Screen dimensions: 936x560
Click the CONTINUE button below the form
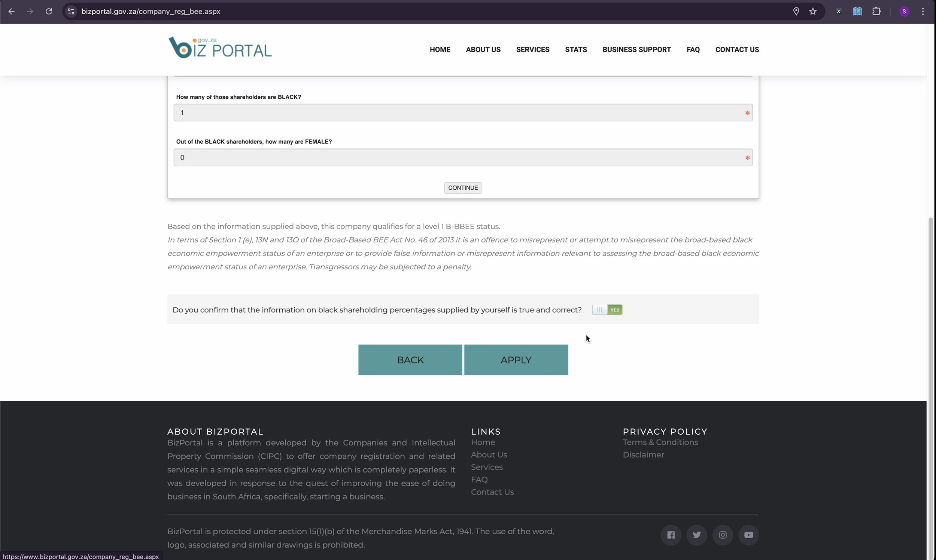click(x=463, y=187)
